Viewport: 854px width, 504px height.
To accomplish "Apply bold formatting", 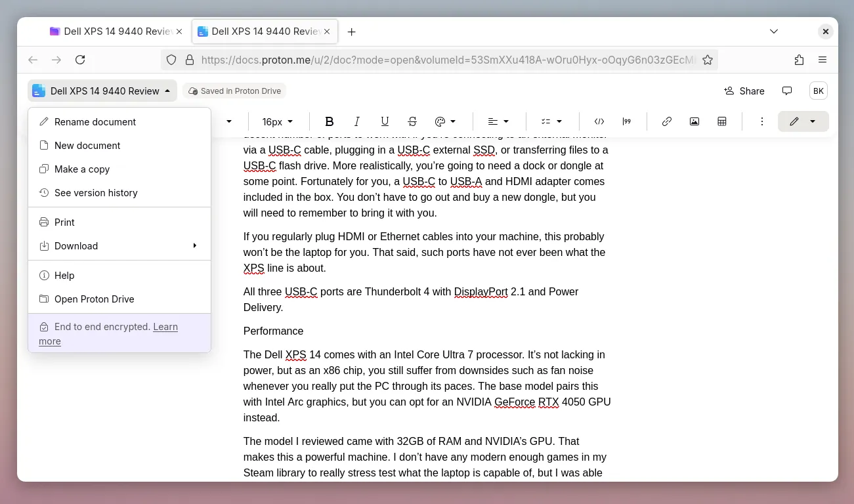I will coord(330,121).
